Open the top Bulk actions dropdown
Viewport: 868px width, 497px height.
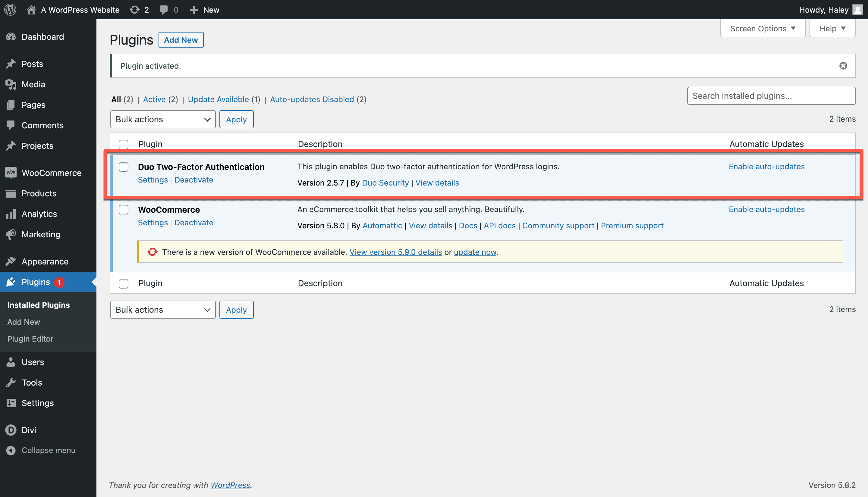click(x=163, y=119)
